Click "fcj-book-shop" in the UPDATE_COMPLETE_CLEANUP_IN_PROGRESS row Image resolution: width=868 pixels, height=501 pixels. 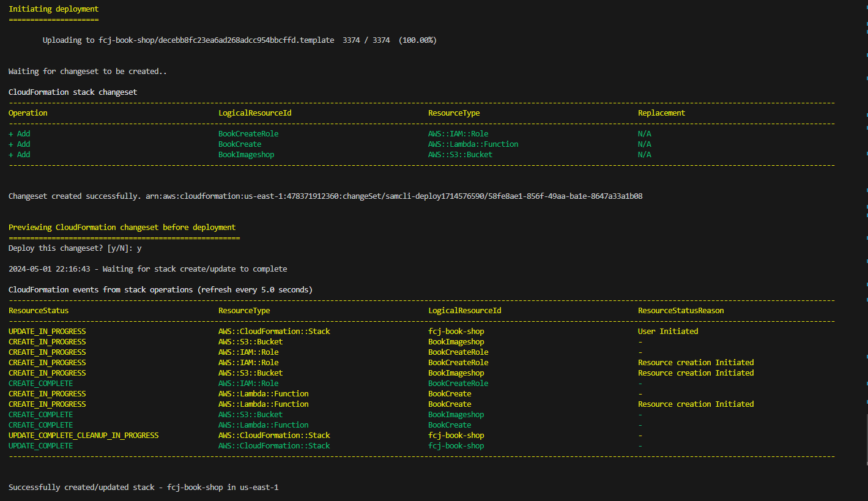(x=456, y=436)
